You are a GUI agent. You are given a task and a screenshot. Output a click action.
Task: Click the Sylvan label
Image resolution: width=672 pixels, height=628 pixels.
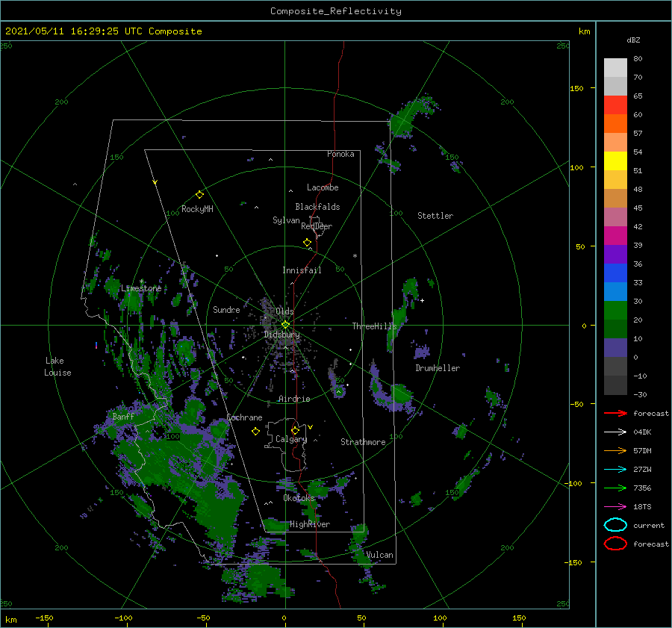pos(286,220)
